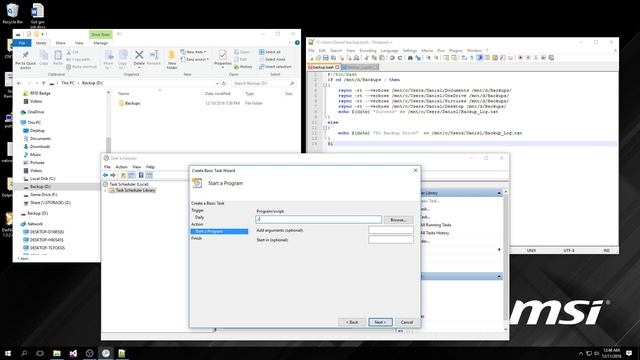The width and height of the screenshot is (640, 360).
Task: Click All Running Tasks in Actions pane
Action: point(436,225)
